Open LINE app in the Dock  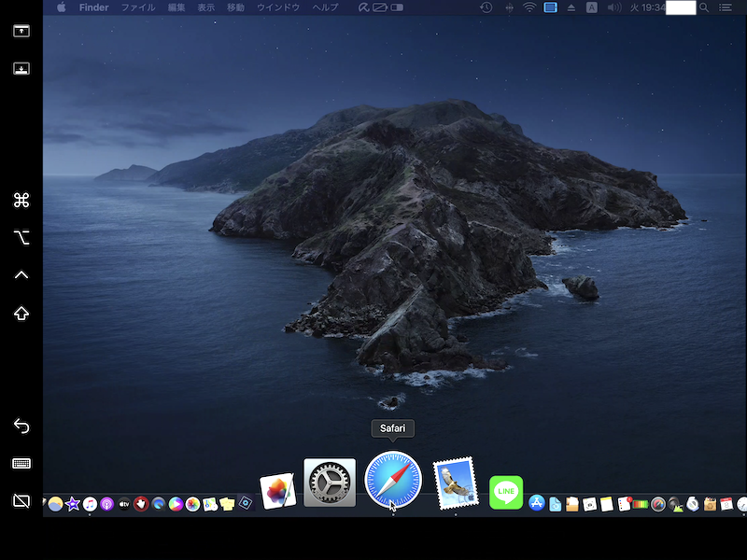pyautogui.click(x=506, y=492)
